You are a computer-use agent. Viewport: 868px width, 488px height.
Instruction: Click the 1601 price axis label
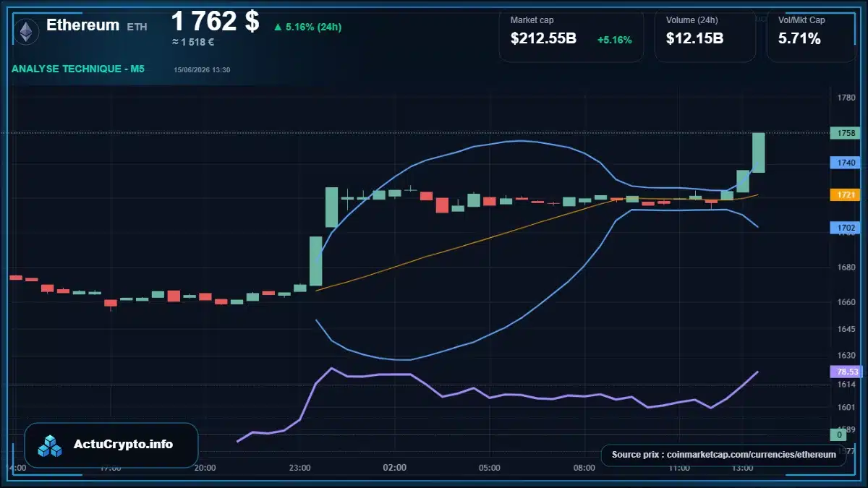point(846,407)
